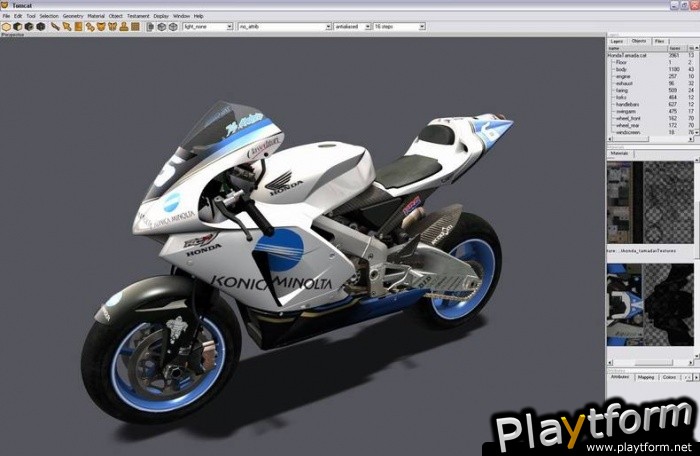This screenshot has height=456, width=700.
Task: Select the body object in tree
Action: 621,69
